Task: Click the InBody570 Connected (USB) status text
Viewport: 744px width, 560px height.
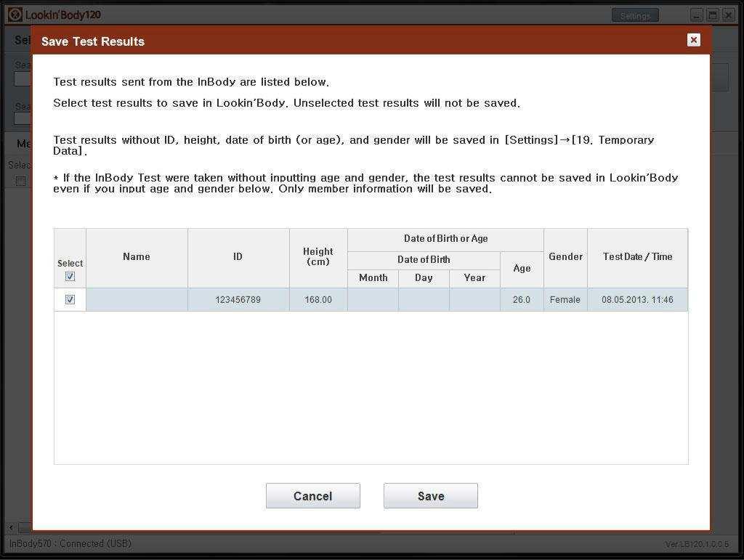Action: [70, 543]
